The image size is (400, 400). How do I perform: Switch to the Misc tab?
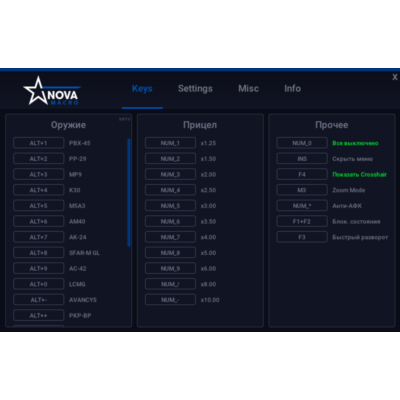pos(248,89)
